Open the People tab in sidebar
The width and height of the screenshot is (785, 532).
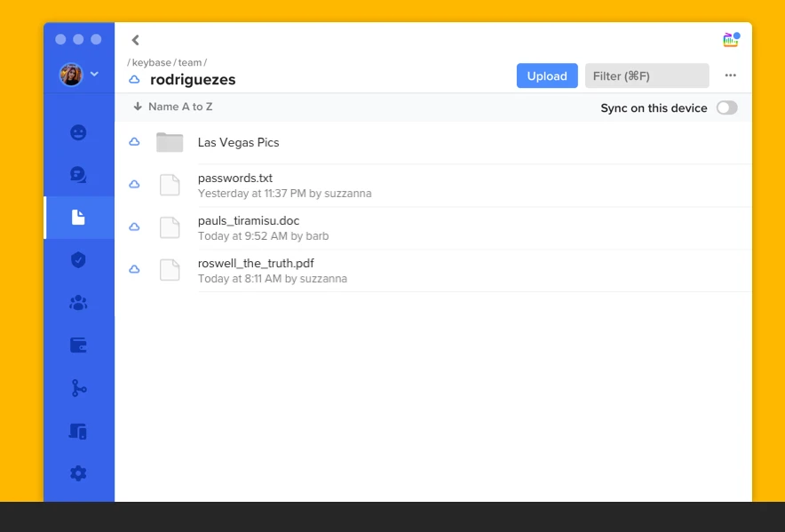[x=78, y=132]
